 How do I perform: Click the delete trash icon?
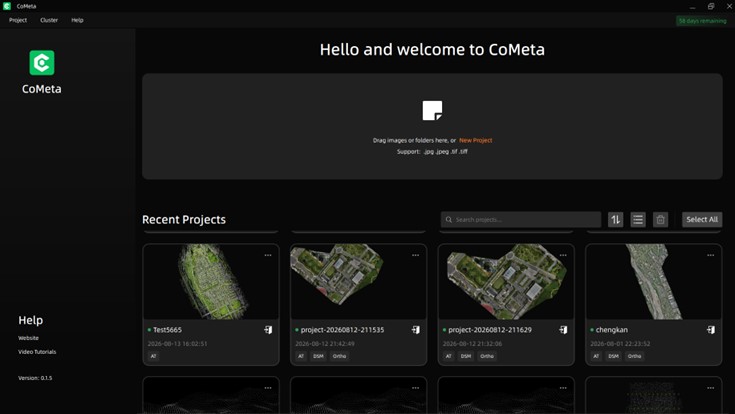coord(660,219)
